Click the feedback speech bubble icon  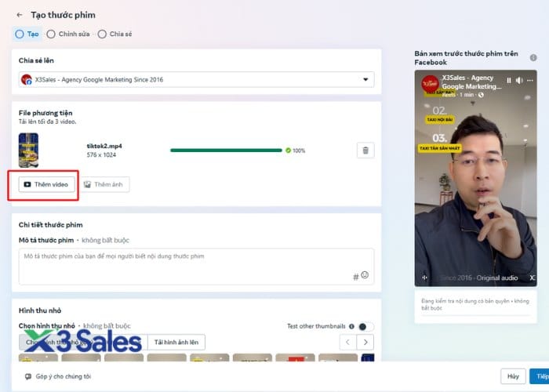(28, 376)
